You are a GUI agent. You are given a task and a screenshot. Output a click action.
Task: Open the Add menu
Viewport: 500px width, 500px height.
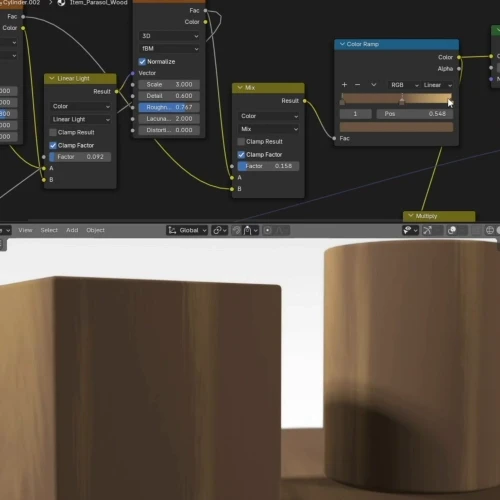click(72, 230)
